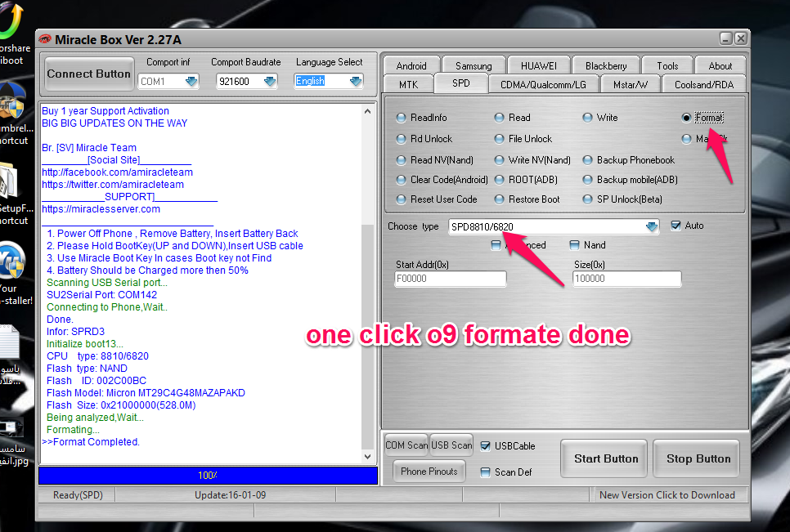Click the Connect Button
Viewport: 790px width, 532px height.
(x=88, y=74)
